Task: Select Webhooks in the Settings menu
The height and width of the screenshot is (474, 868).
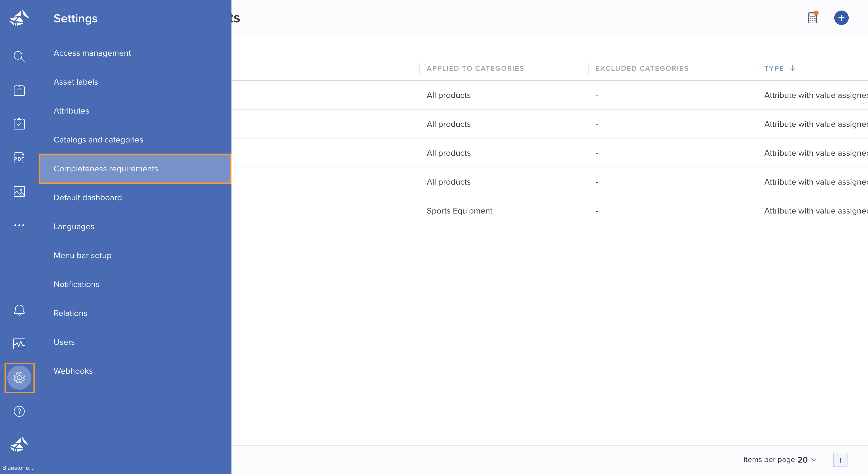Action: pyautogui.click(x=73, y=371)
